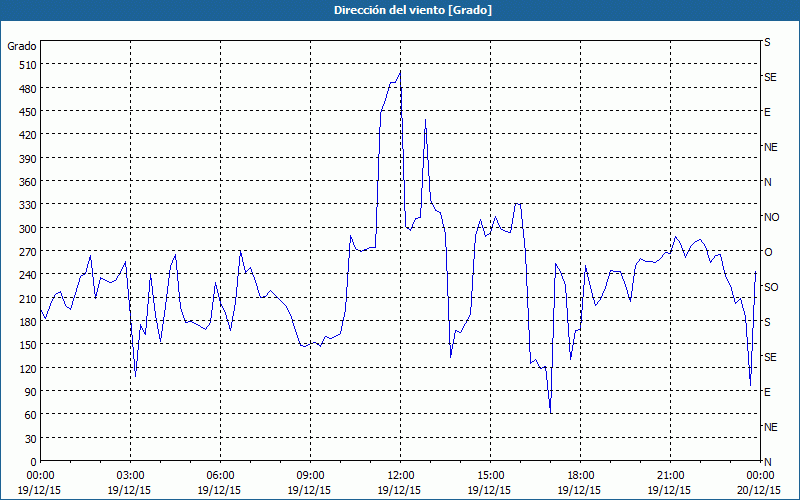Click the 21:00 time label
The width and height of the screenshot is (800, 500).
coord(669,476)
